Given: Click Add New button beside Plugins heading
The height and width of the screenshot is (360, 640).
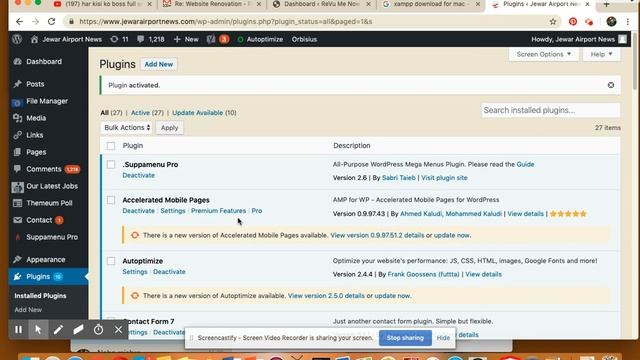Looking at the screenshot, I should (159, 64).
